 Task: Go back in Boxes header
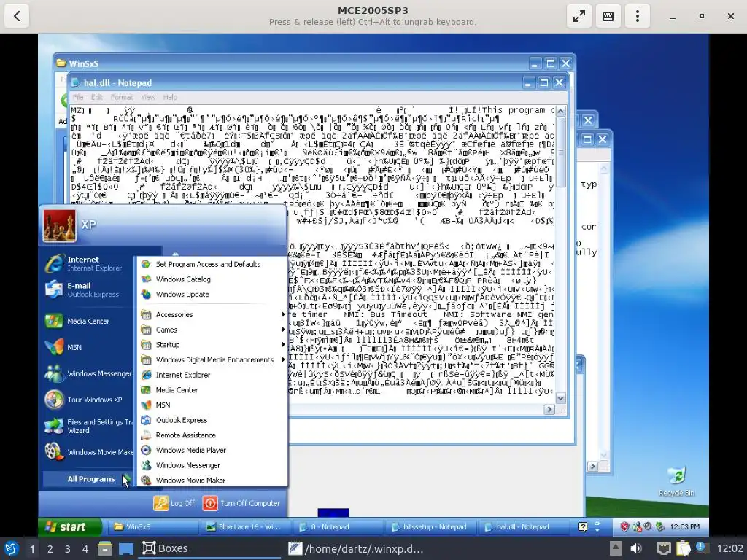coord(18,16)
